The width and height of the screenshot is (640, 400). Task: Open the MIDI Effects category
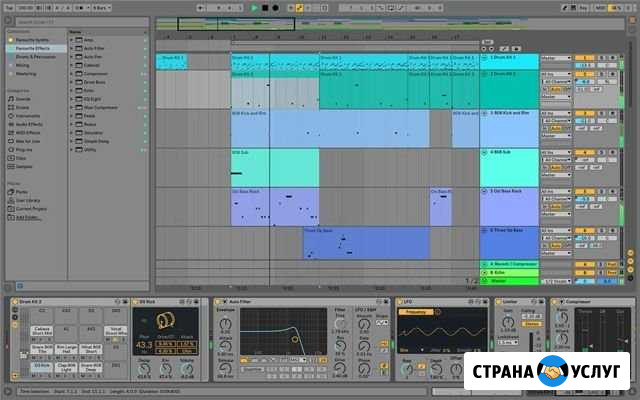pos(28,133)
